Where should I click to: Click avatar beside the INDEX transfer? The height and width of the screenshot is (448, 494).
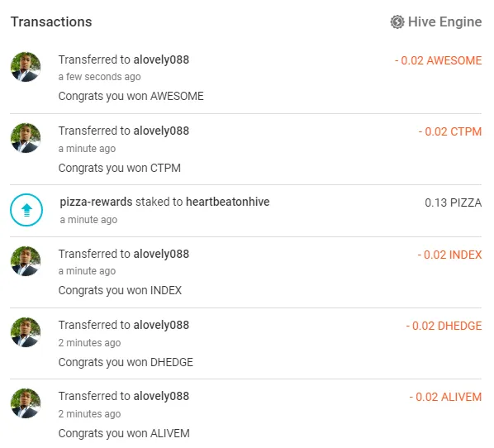click(x=26, y=261)
